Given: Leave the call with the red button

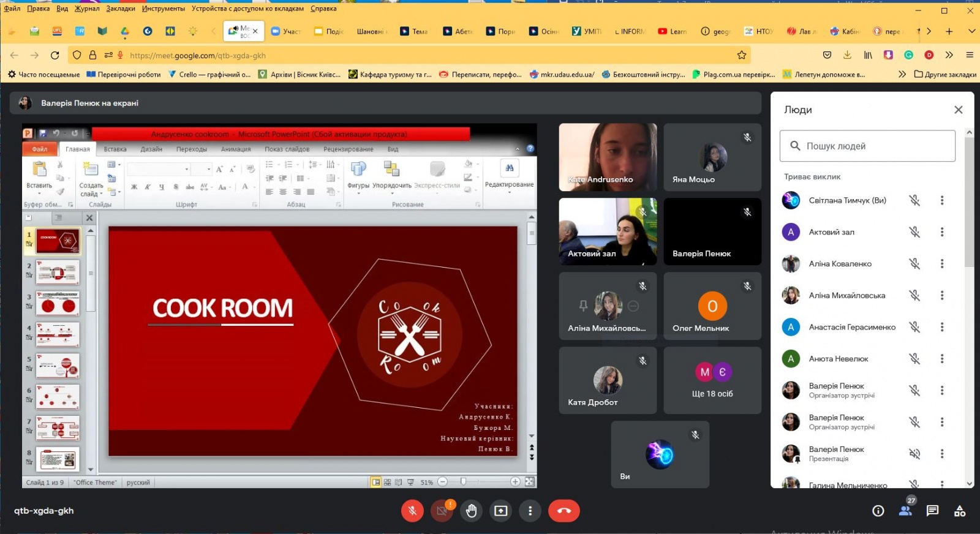Looking at the screenshot, I should (564, 511).
